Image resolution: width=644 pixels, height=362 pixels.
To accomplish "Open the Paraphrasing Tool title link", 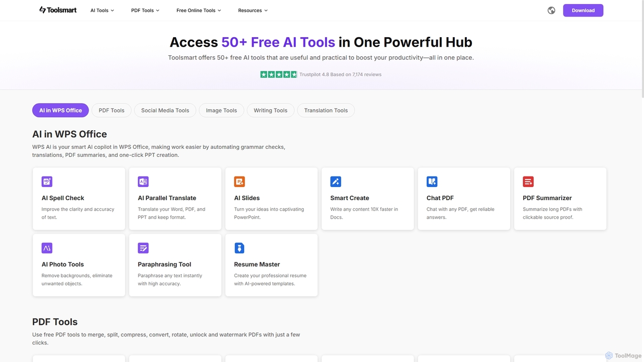I will click(165, 264).
